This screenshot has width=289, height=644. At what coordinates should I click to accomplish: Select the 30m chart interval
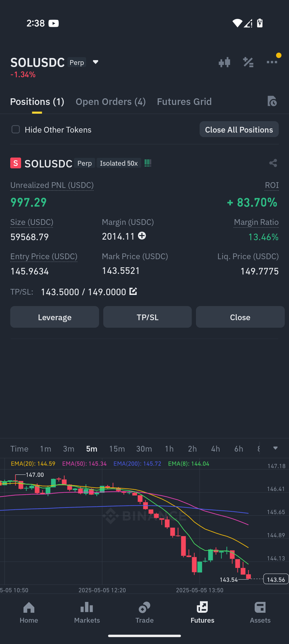[144, 449]
